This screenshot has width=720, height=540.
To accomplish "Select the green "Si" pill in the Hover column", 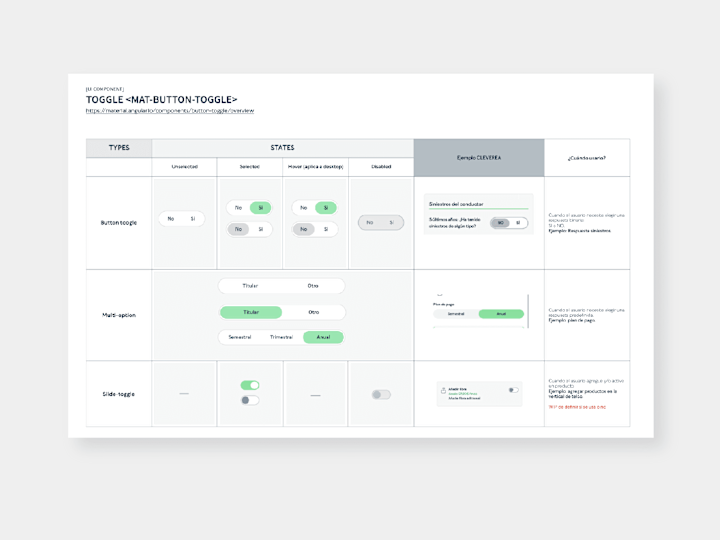I will (x=326, y=208).
